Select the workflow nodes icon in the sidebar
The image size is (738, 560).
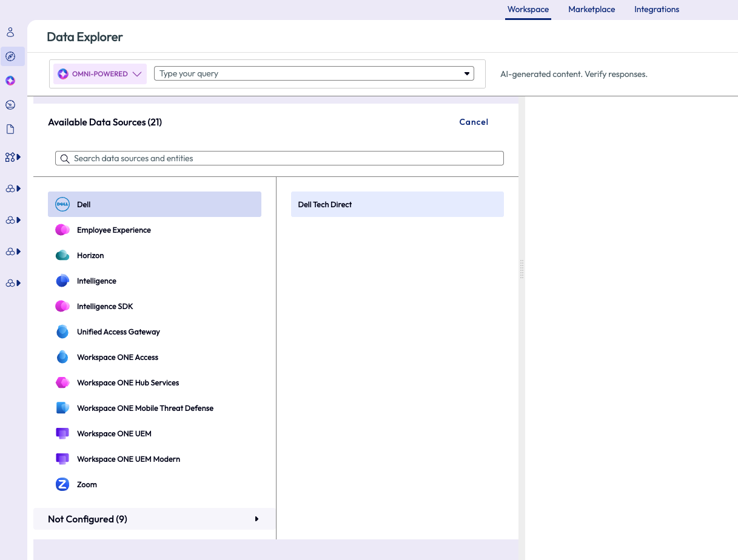pos(10,156)
